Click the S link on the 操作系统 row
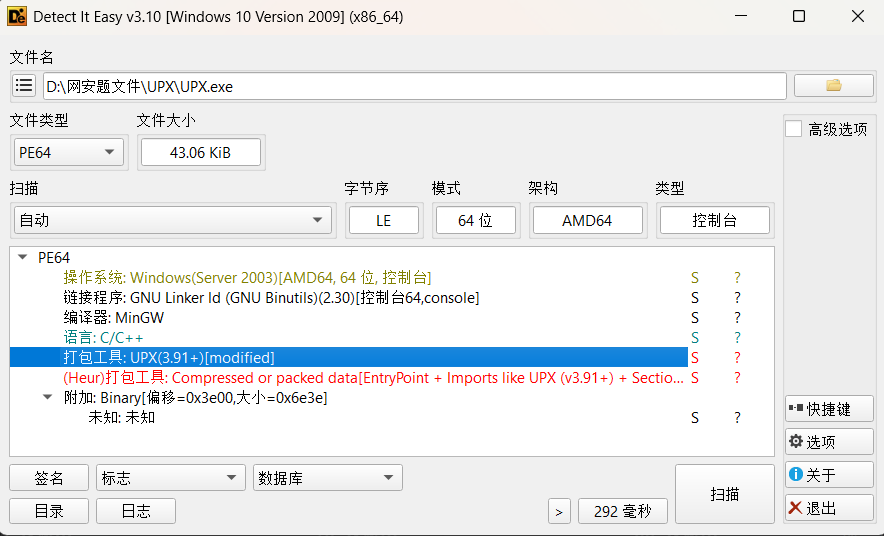This screenshot has width=884, height=536. (695, 277)
